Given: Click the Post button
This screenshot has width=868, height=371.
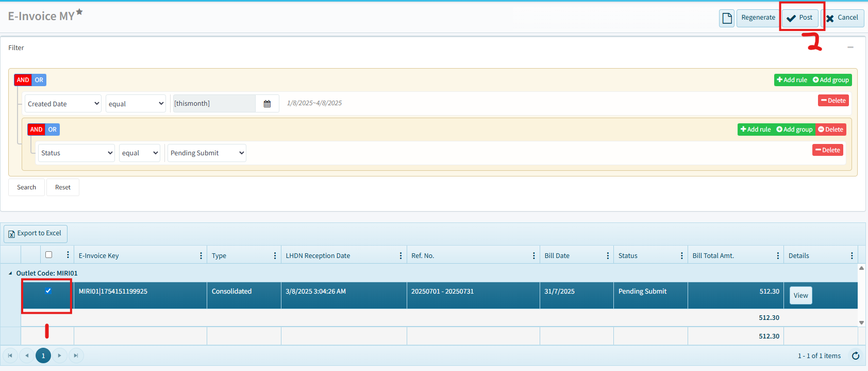Looking at the screenshot, I should coord(800,18).
